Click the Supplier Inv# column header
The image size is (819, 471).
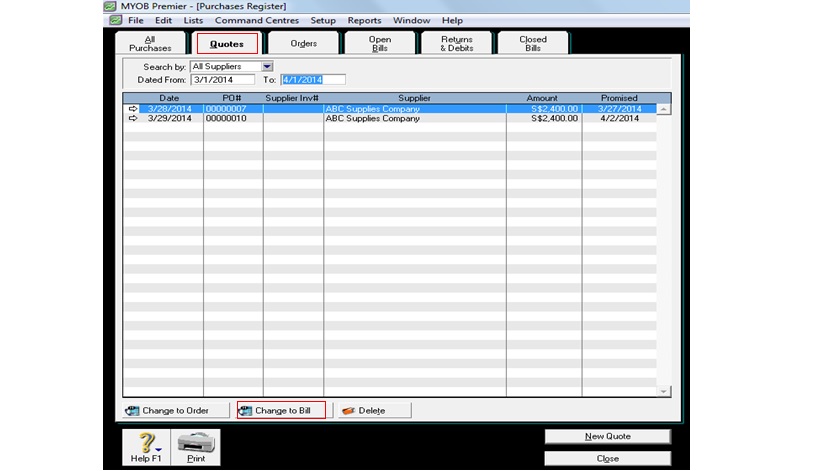(x=292, y=98)
